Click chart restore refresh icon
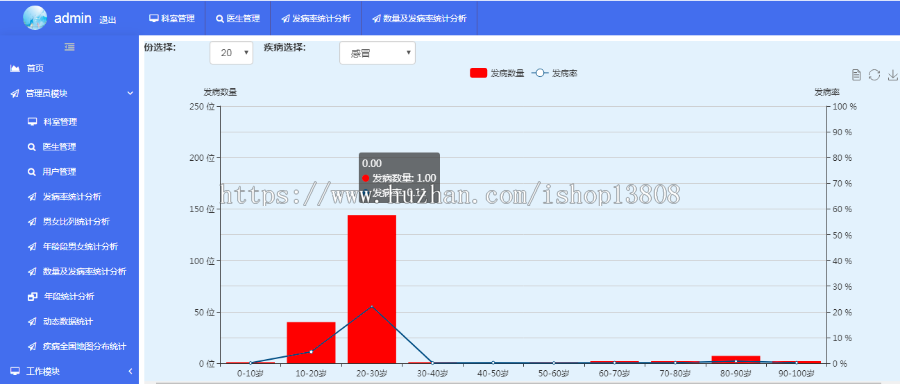Screen dimensions: 900x384 [874, 75]
